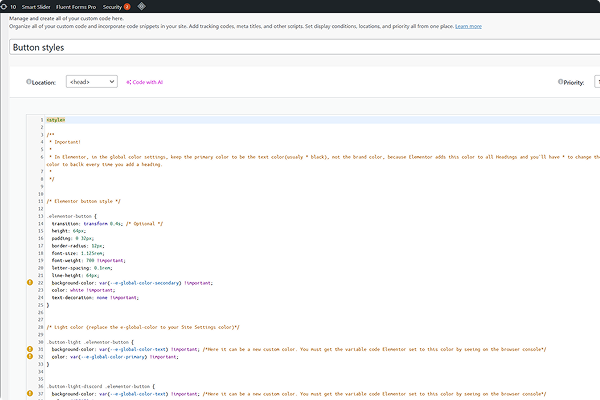Image resolution: width=600 pixels, height=400 pixels.
Task: Click the Priority number field
Action: pyautogui.click(x=595, y=82)
